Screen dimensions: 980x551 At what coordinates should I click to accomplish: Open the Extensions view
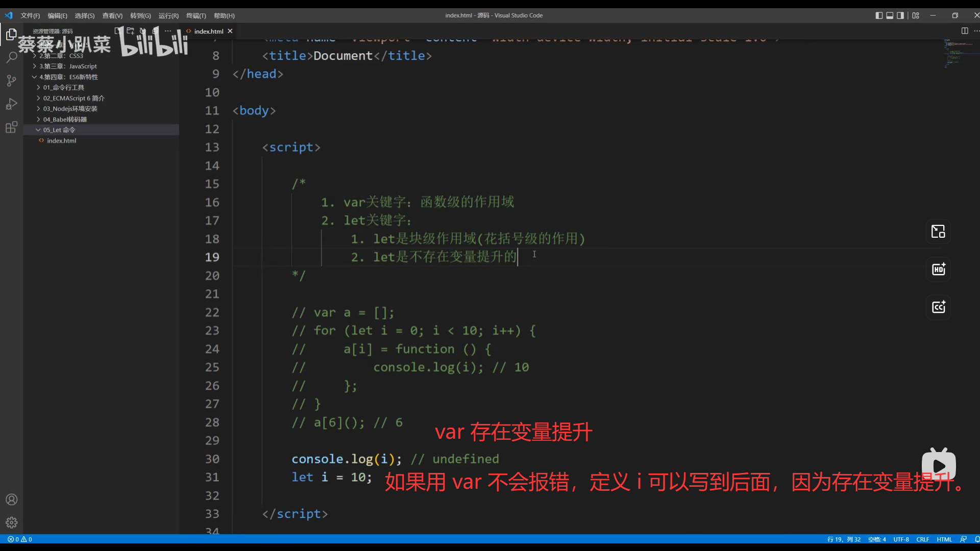click(x=11, y=128)
